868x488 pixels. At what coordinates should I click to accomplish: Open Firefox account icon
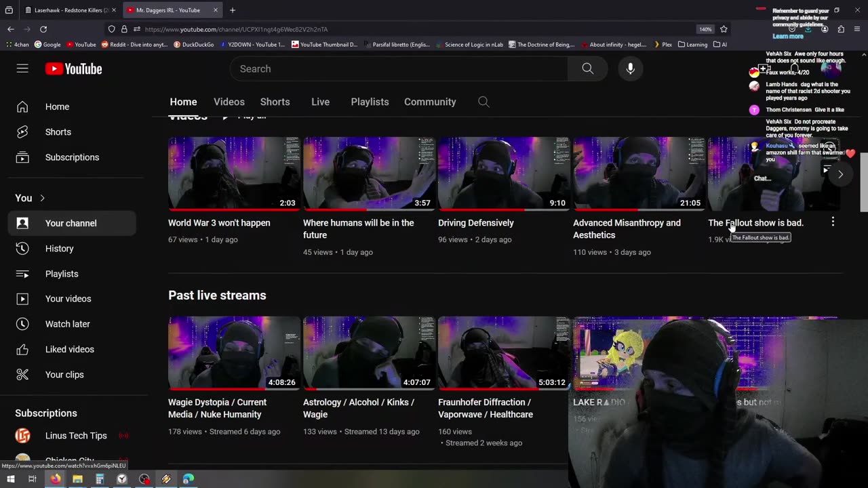point(825,29)
